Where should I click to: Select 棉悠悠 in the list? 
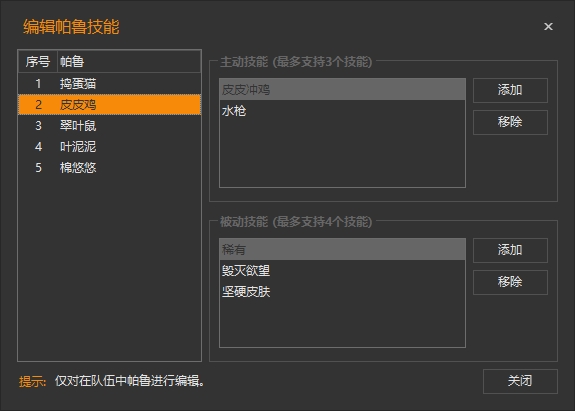click(x=109, y=168)
